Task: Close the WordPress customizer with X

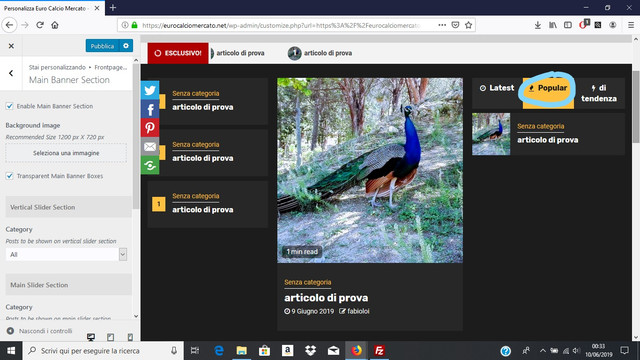Action: (x=11, y=46)
